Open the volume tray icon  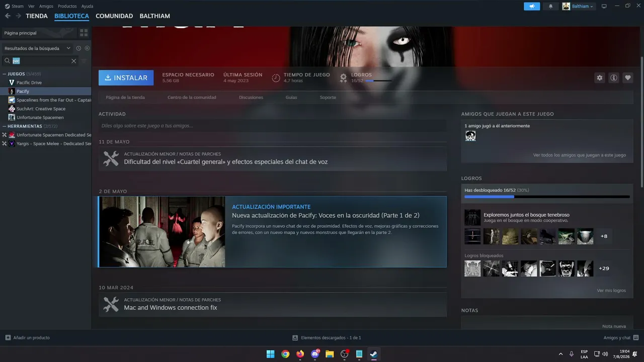pos(605,354)
